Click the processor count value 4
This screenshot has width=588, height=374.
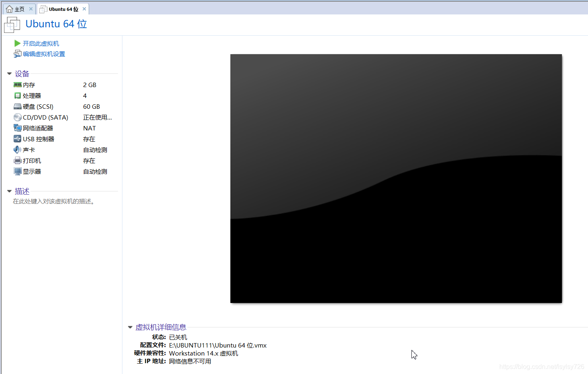[x=85, y=96]
